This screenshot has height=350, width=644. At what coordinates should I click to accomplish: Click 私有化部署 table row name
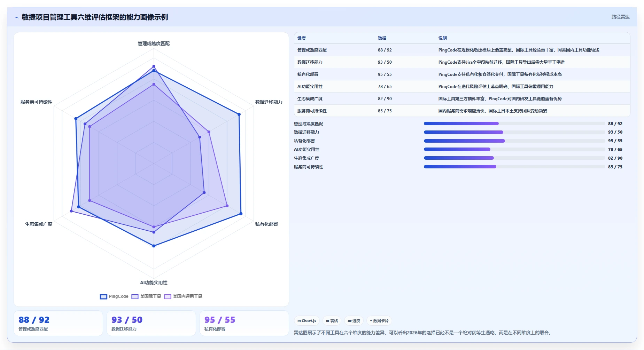click(x=308, y=74)
